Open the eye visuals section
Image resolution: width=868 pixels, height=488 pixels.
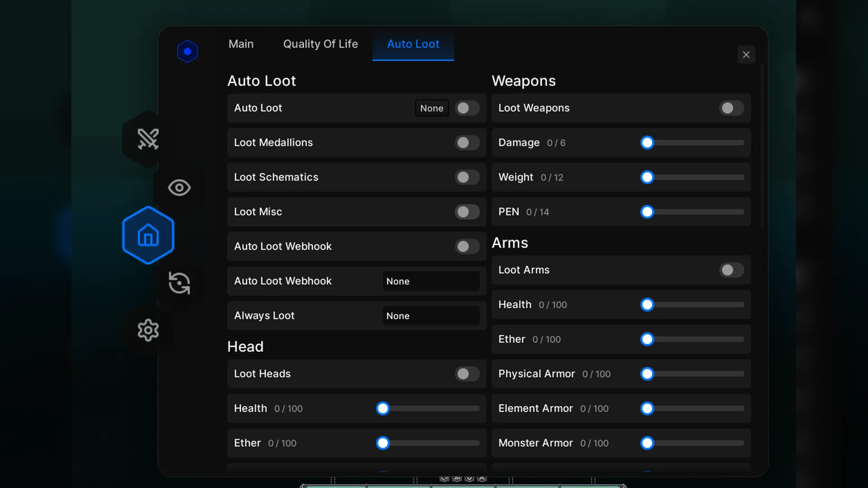(x=179, y=188)
